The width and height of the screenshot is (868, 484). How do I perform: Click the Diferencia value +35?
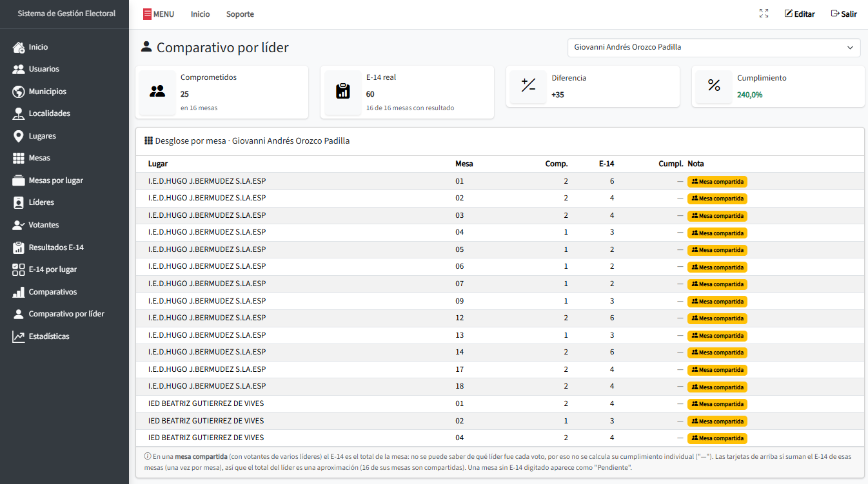click(x=558, y=95)
